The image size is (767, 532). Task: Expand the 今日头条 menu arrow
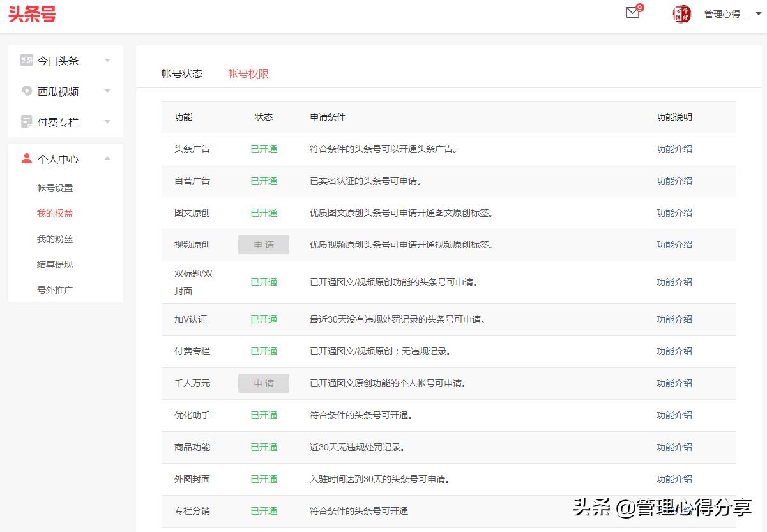tap(107, 61)
